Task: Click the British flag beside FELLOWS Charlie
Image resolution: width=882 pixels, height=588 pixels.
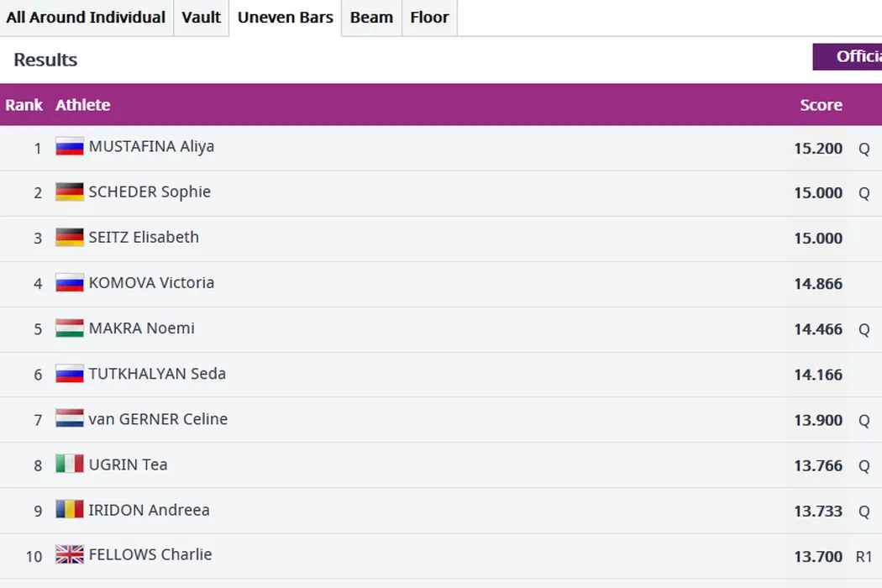Action: coord(70,555)
